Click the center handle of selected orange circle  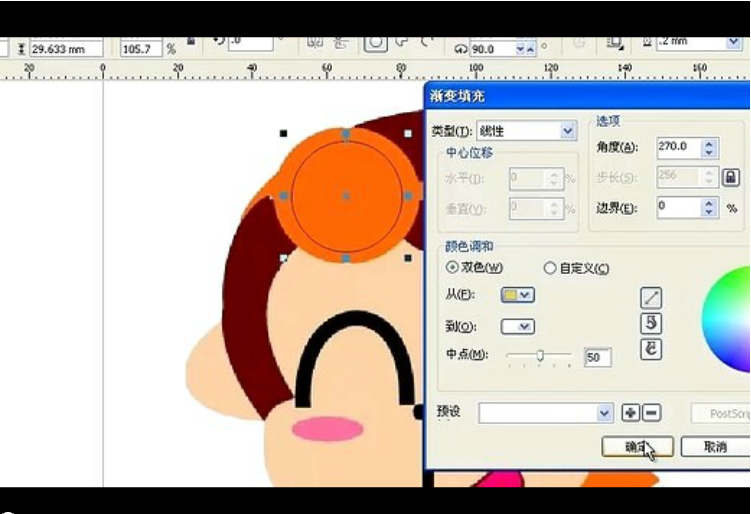346,195
